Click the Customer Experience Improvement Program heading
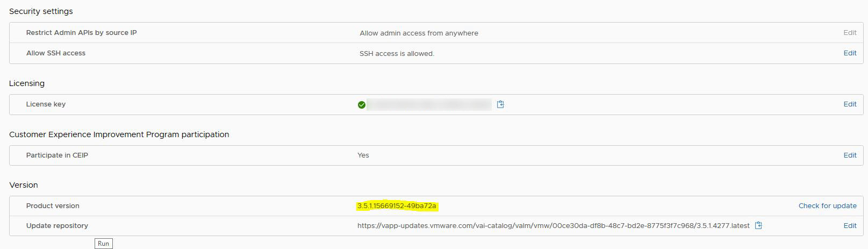The image size is (868, 249). point(119,134)
